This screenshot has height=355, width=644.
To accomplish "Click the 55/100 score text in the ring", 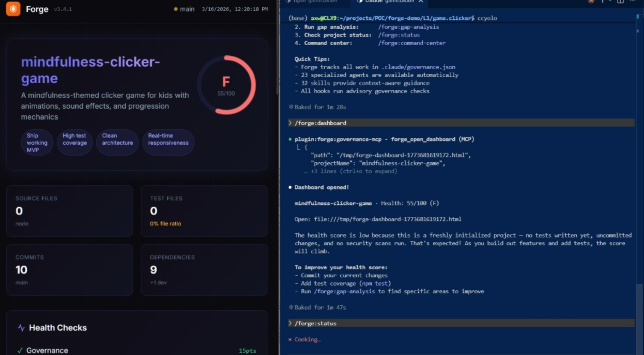I will coord(226,93).
